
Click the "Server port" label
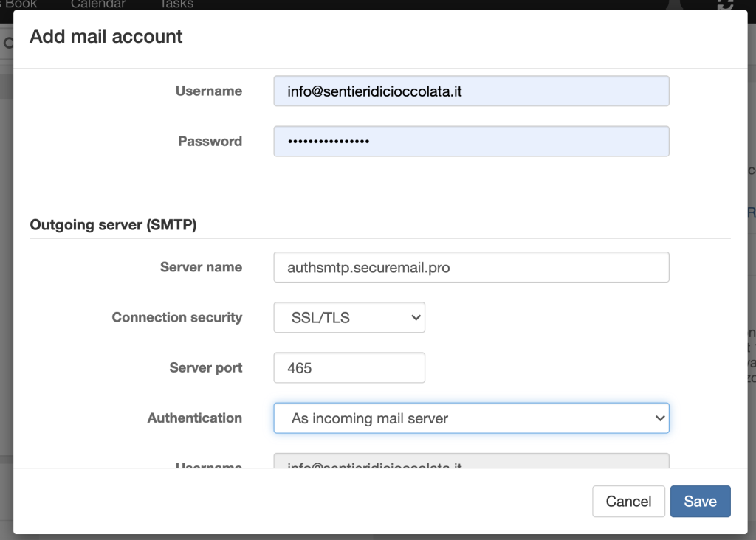(205, 368)
